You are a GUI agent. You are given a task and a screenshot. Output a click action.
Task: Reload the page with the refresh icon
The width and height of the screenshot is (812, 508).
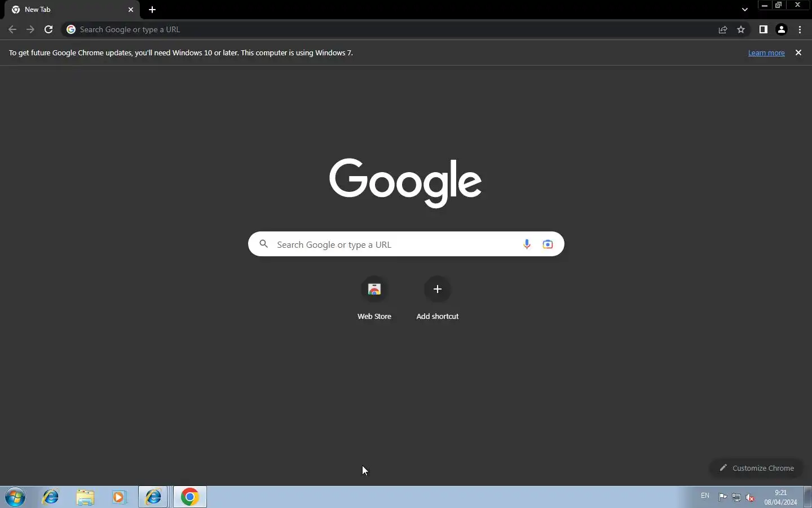tap(48, 29)
